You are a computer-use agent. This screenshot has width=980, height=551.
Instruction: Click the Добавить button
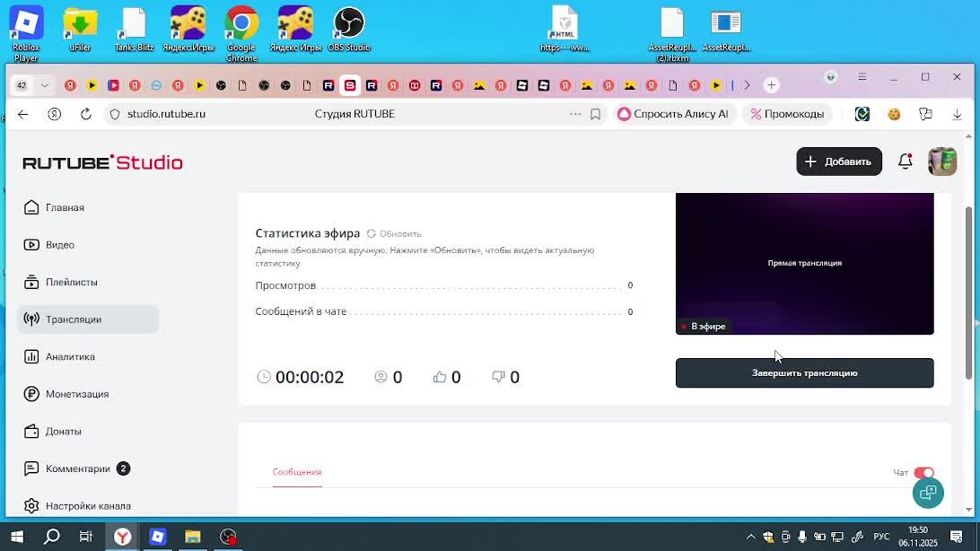tap(839, 162)
